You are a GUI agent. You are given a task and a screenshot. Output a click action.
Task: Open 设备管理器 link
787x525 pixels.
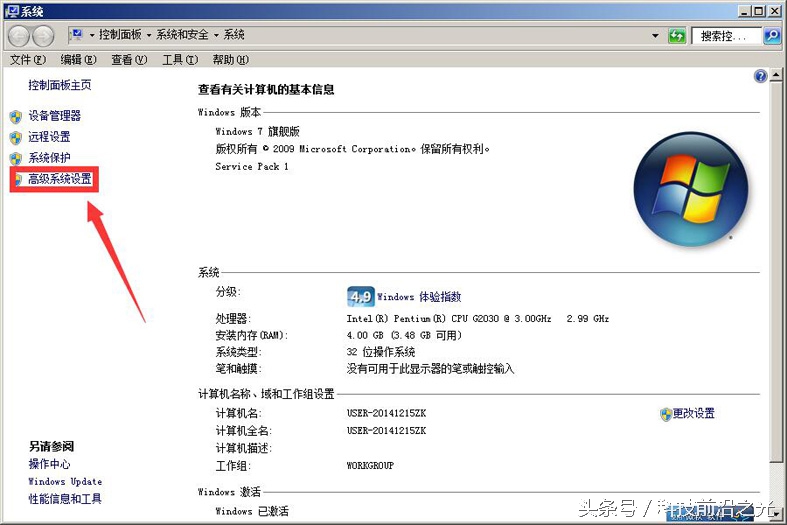(x=54, y=116)
